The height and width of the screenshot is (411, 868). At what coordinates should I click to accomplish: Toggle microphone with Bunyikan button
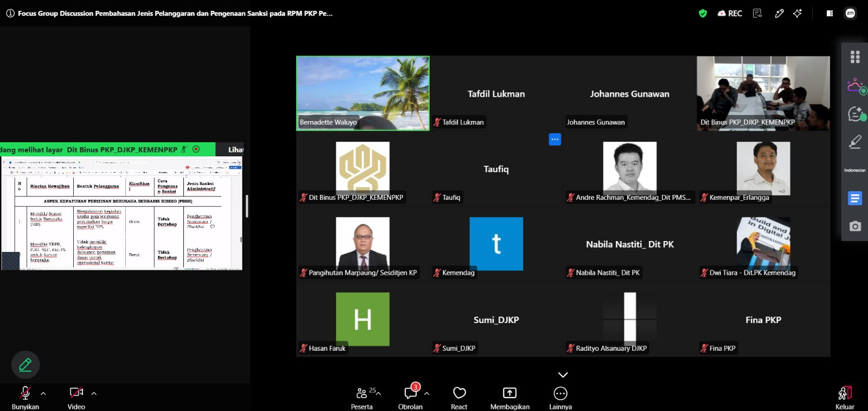(25, 398)
